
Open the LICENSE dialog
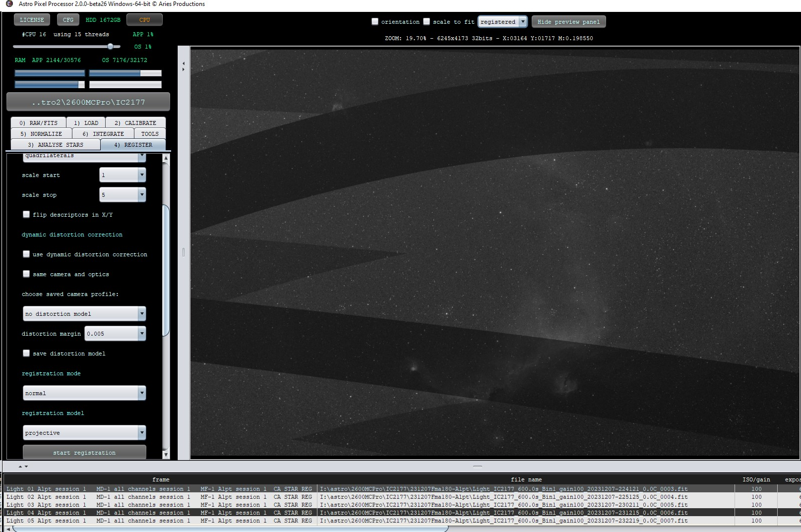(x=31, y=20)
